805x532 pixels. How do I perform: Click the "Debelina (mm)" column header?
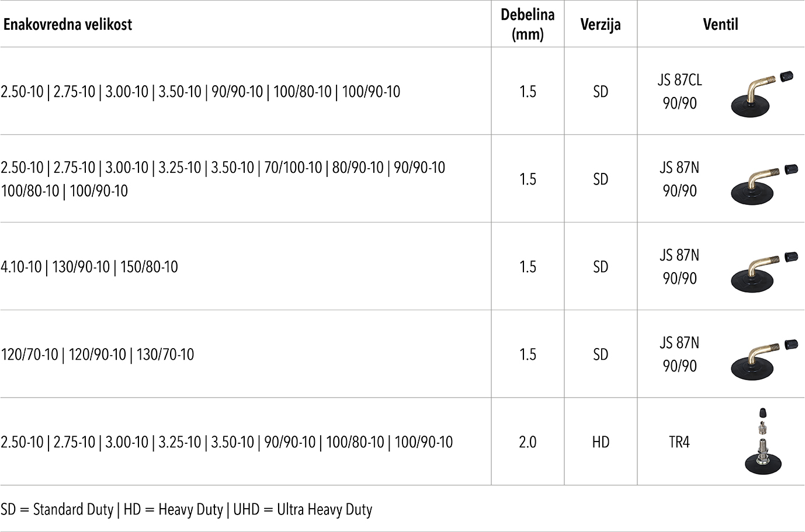click(528, 25)
